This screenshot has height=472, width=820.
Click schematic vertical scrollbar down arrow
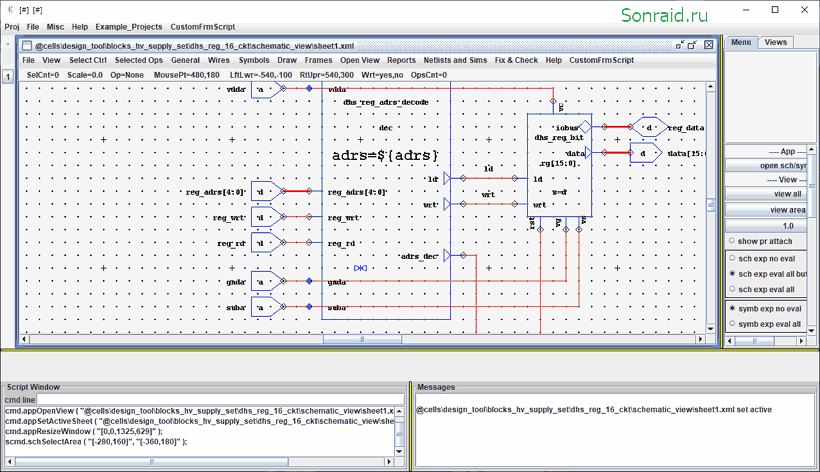[710, 329]
